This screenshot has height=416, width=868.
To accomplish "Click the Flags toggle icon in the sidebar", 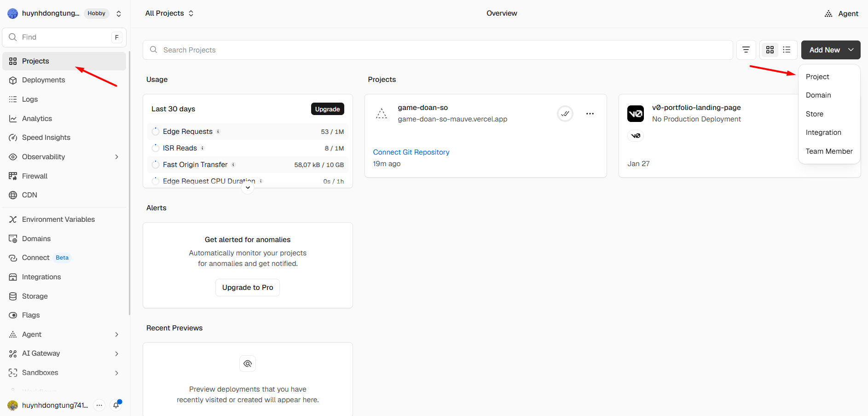I will coord(13,315).
